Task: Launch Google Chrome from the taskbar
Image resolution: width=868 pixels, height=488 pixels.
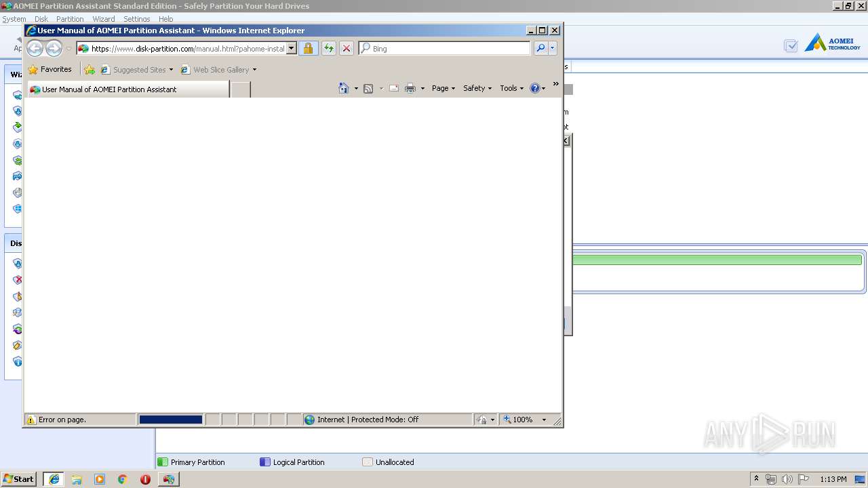Action: (123, 479)
